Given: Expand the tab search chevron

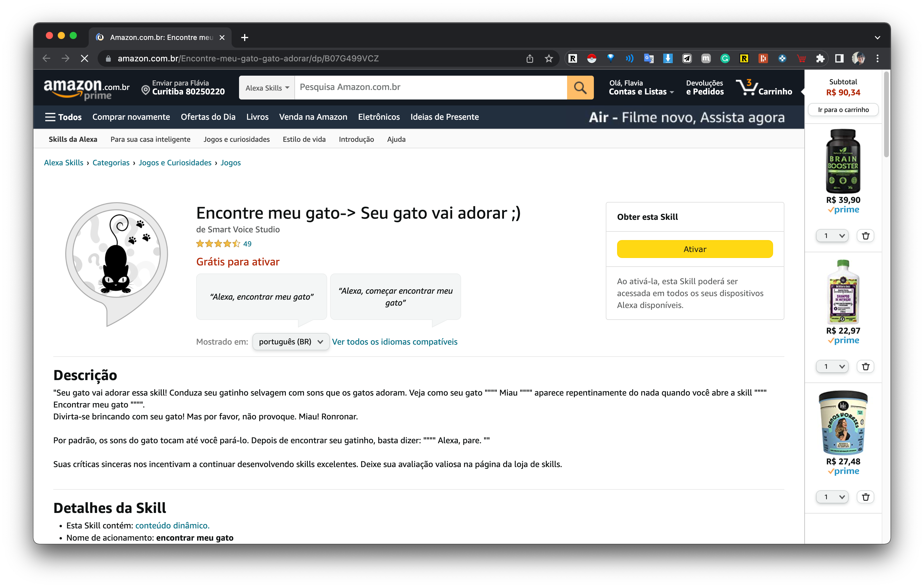Looking at the screenshot, I should pos(877,38).
